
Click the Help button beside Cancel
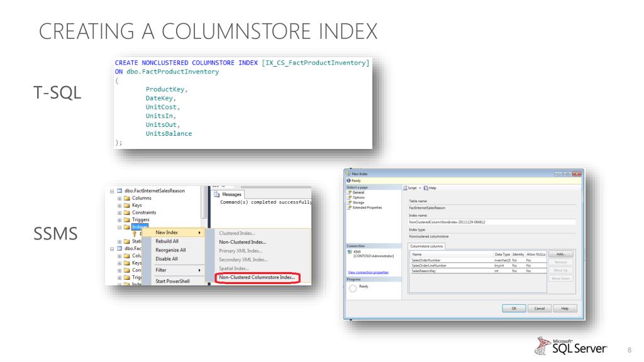(565, 309)
